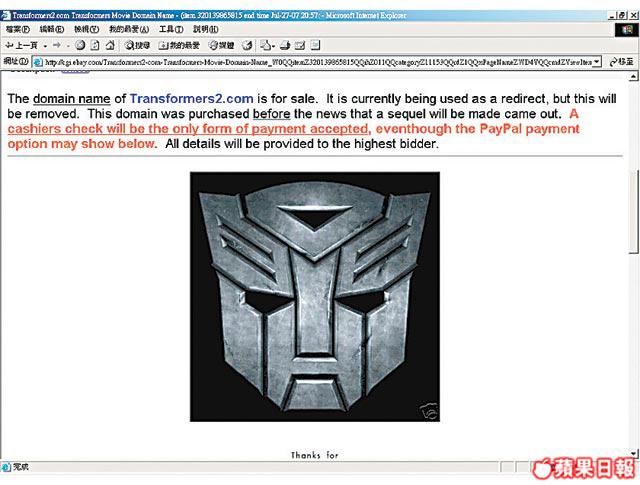The height and width of the screenshot is (485, 640).
Task: Stop page loading with Stop icon
Action: pos(80,45)
